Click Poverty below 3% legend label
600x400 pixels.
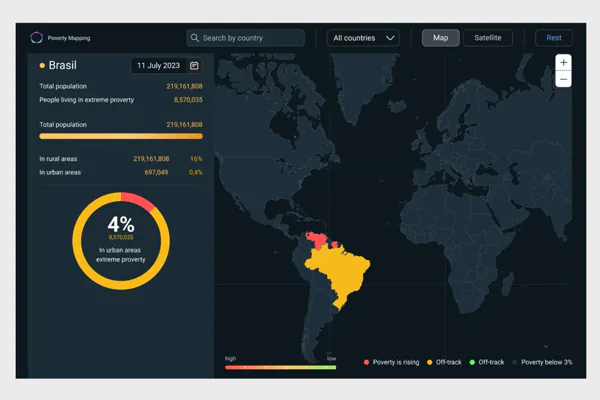[546, 362]
